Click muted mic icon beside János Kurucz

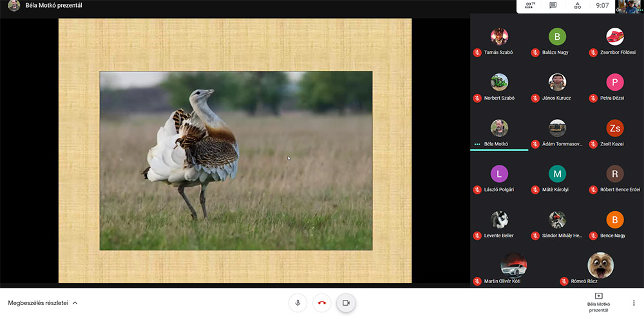tap(535, 98)
